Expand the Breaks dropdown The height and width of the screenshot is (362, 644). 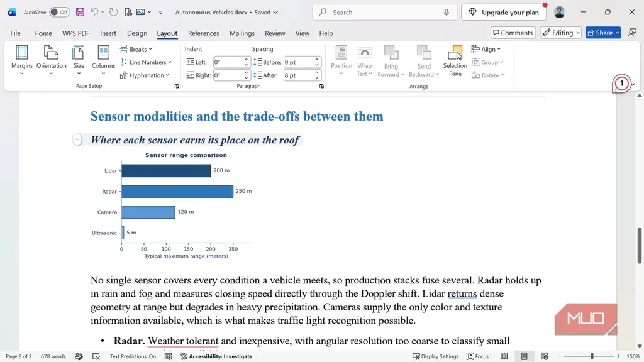136,49
